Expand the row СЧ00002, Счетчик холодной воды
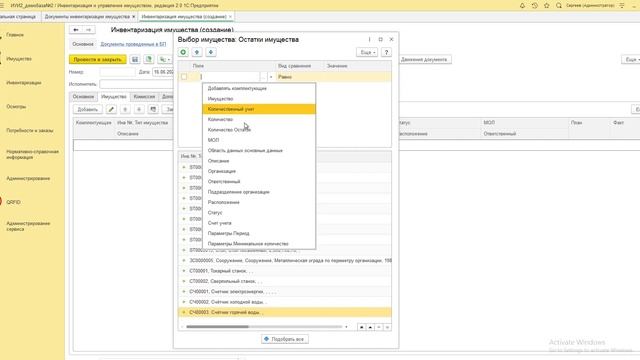 click(184, 302)
